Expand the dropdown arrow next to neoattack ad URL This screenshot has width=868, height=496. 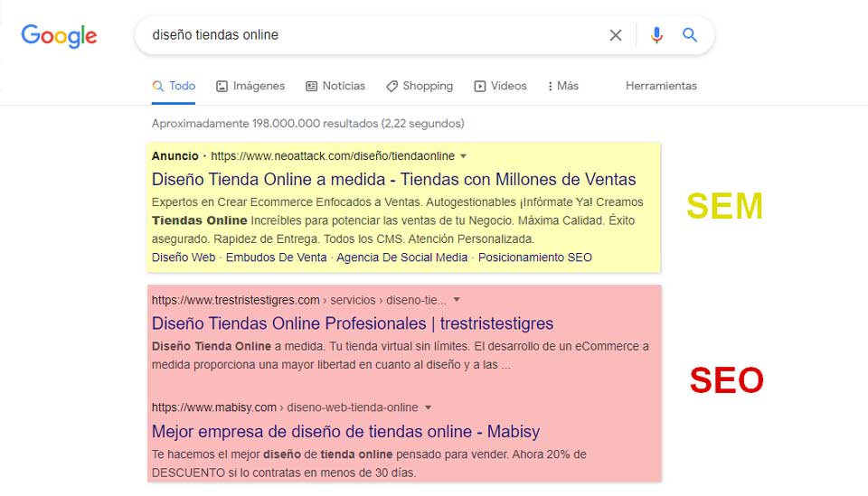[x=463, y=156]
